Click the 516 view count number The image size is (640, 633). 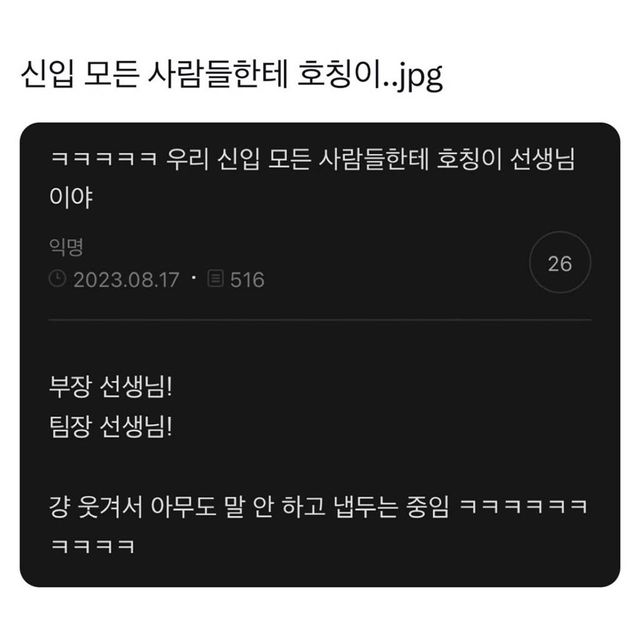[x=247, y=280]
